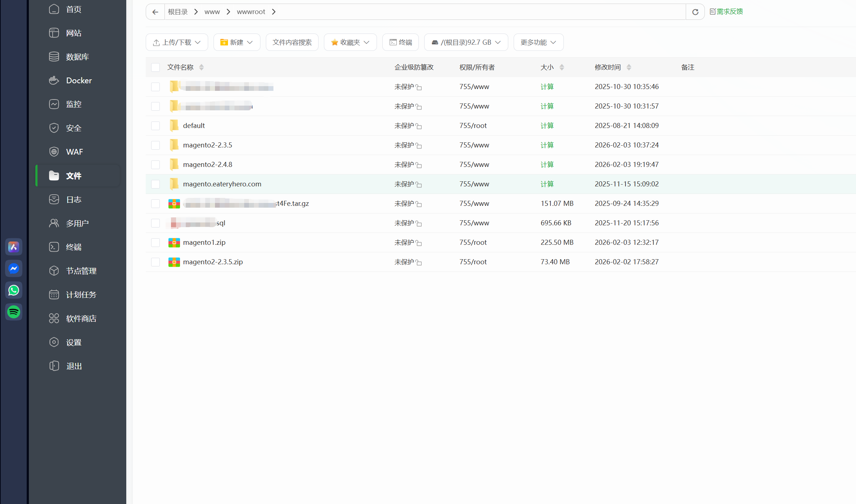The width and height of the screenshot is (856, 504).
Task: Click the 需求反馈 feedback link
Action: [726, 12]
